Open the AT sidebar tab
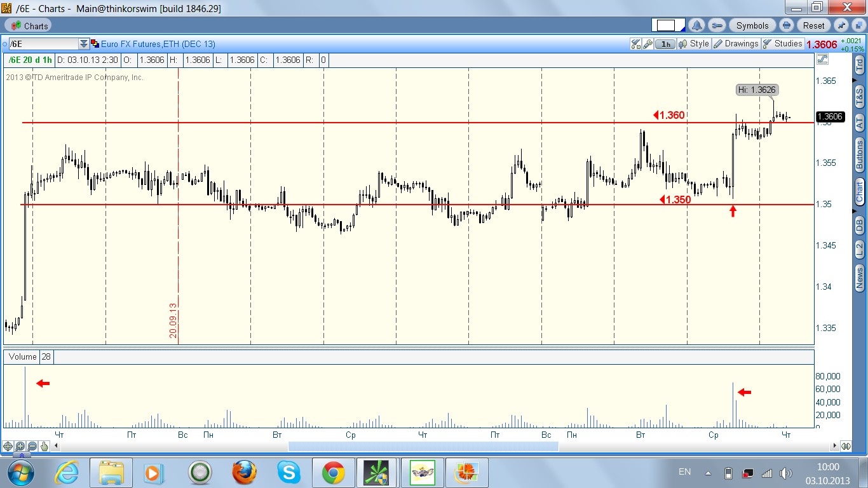 860,122
